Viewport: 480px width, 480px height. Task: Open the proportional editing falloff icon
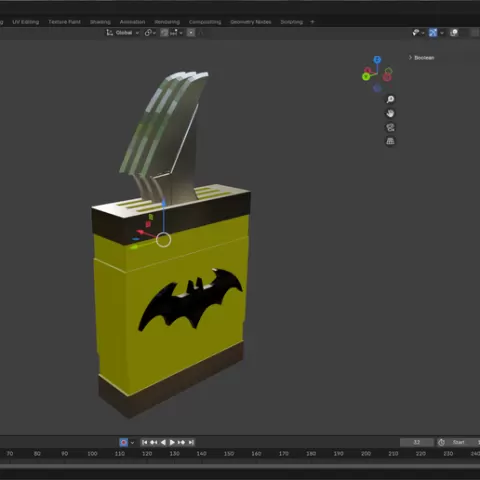201,33
